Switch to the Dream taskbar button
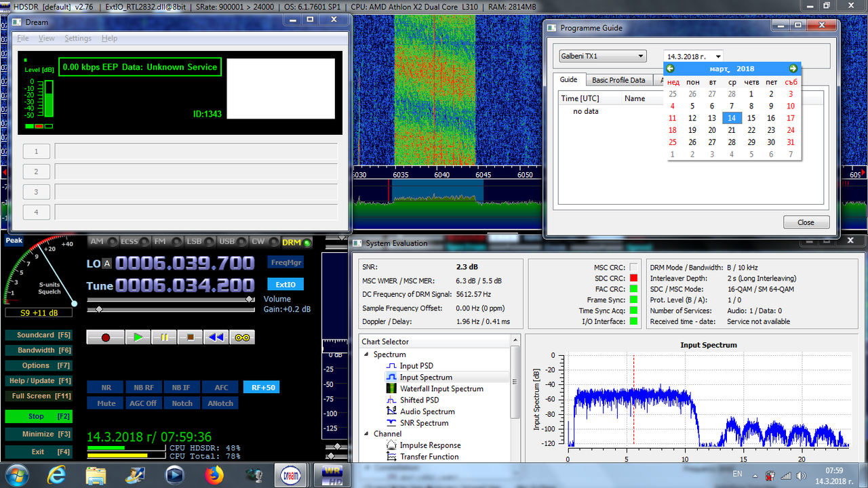868x488 pixels. (292, 475)
